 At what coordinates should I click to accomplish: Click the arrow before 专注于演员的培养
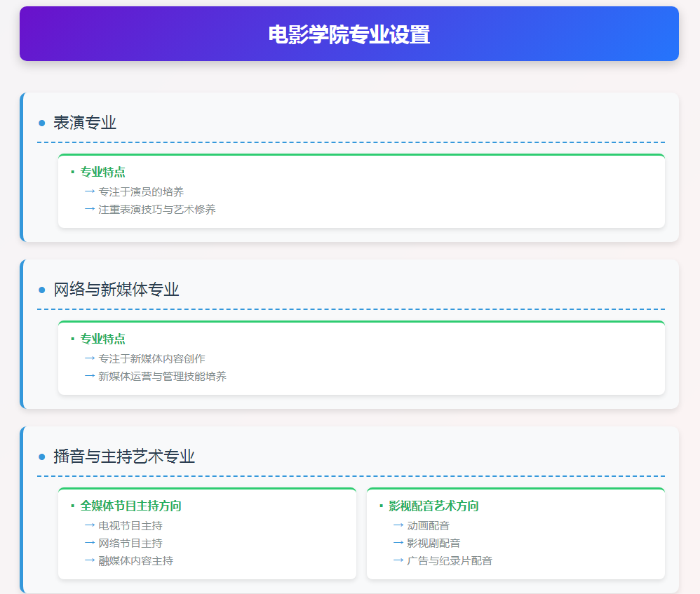tap(90, 191)
